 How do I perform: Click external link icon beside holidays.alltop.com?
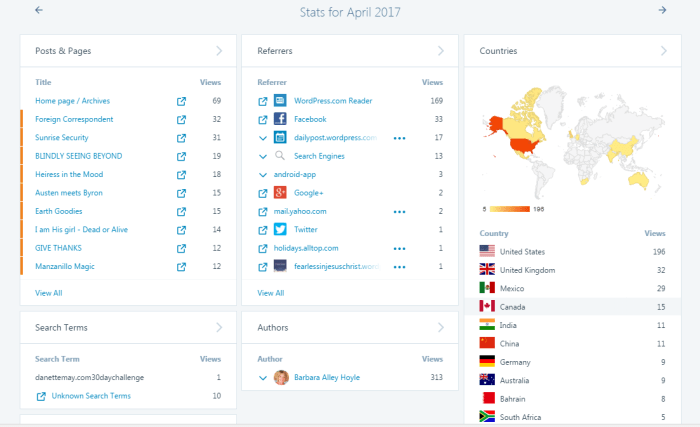(262, 248)
